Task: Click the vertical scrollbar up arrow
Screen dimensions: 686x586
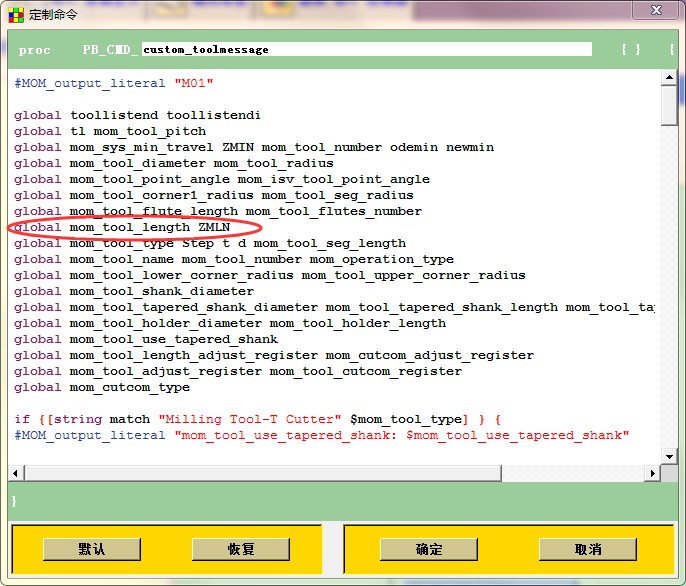Action: tap(669, 77)
